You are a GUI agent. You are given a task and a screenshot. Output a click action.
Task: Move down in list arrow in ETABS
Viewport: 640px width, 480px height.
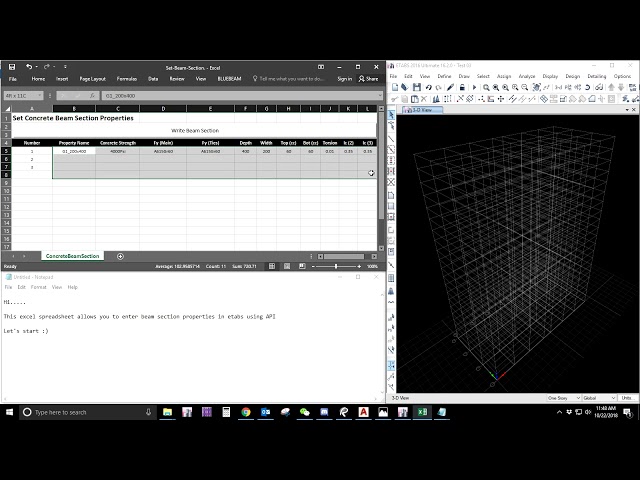coord(621,87)
